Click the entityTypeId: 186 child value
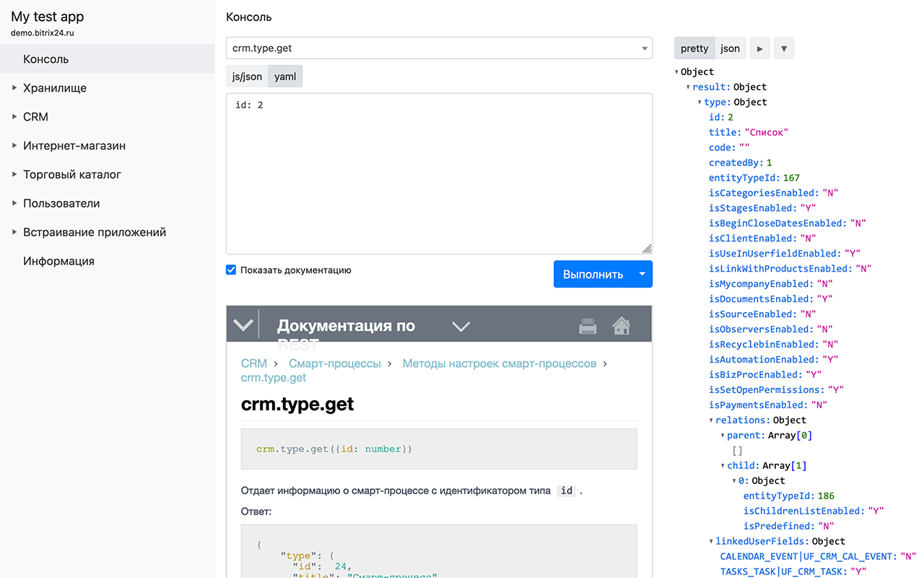This screenshot has height=578, width=924. coord(826,496)
